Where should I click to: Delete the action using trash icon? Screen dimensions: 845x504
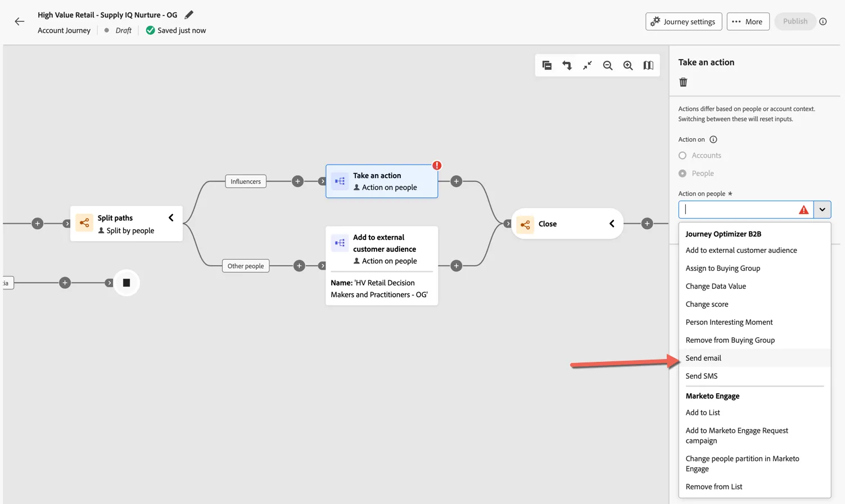point(683,82)
